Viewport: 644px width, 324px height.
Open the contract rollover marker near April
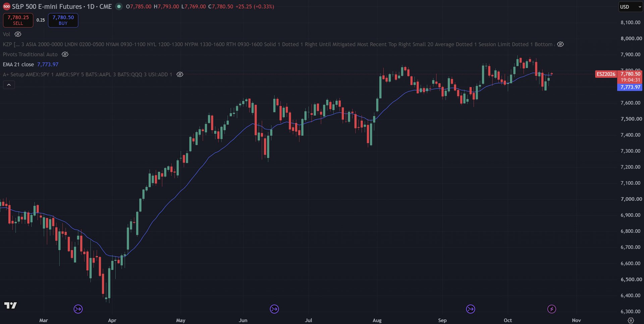click(78, 309)
